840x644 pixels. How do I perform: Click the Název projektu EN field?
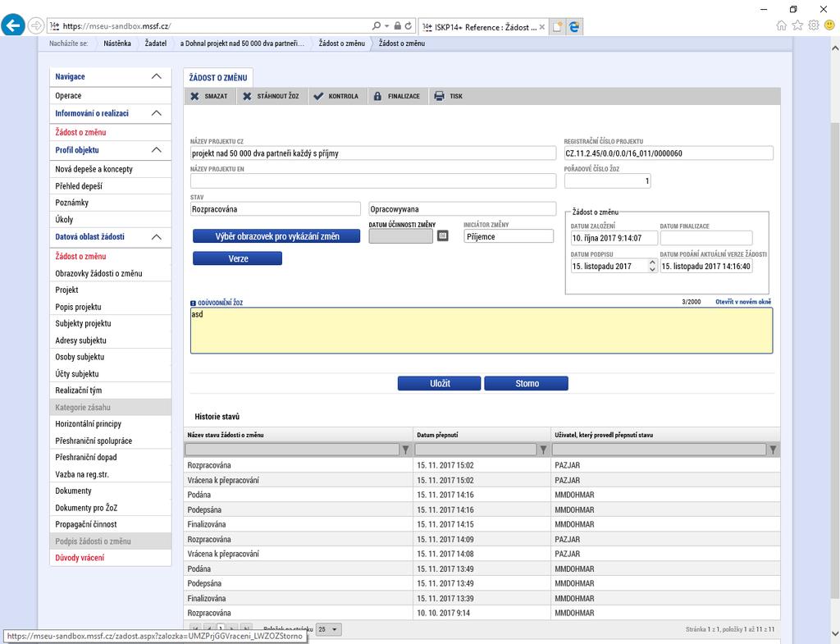(373, 181)
